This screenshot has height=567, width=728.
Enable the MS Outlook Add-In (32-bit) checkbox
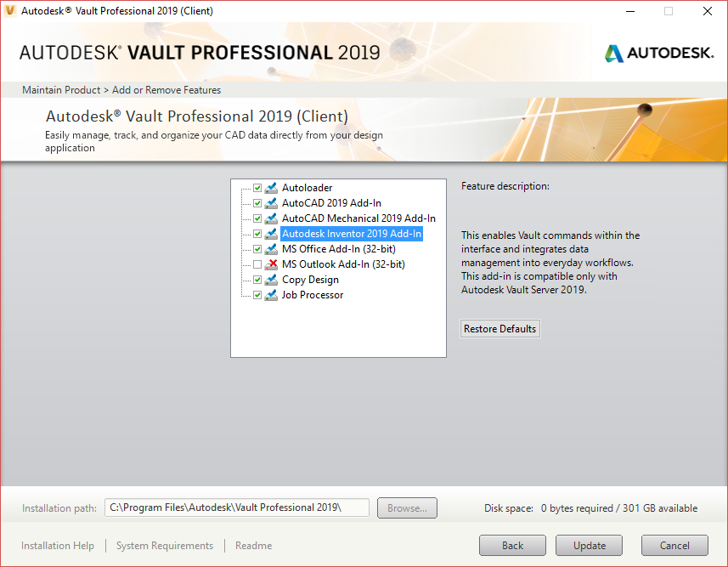[x=257, y=264]
